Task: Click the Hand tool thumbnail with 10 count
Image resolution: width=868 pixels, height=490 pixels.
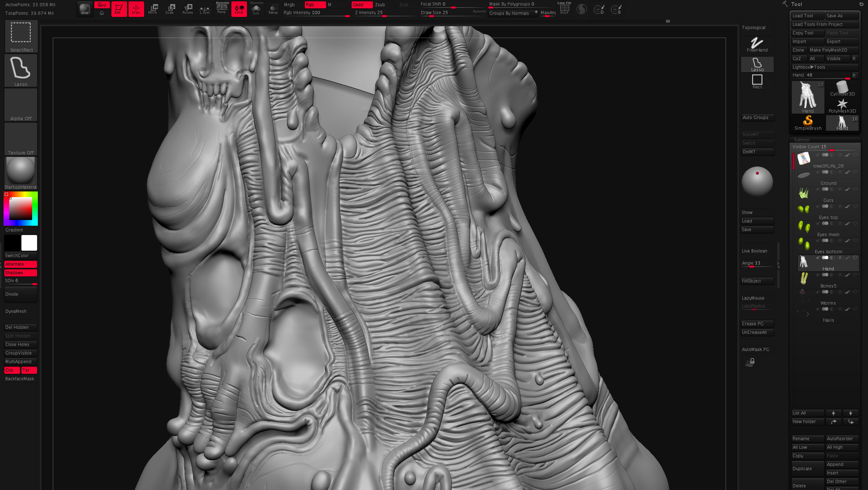Action: pyautogui.click(x=808, y=97)
